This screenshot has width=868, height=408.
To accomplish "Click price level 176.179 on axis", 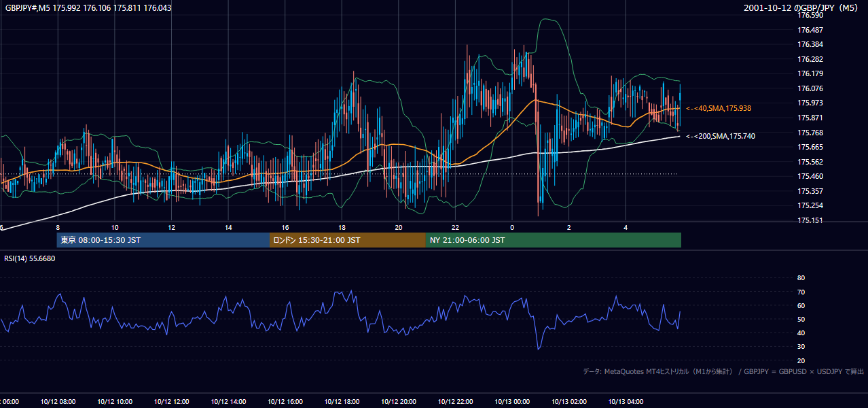I will (810, 73).
